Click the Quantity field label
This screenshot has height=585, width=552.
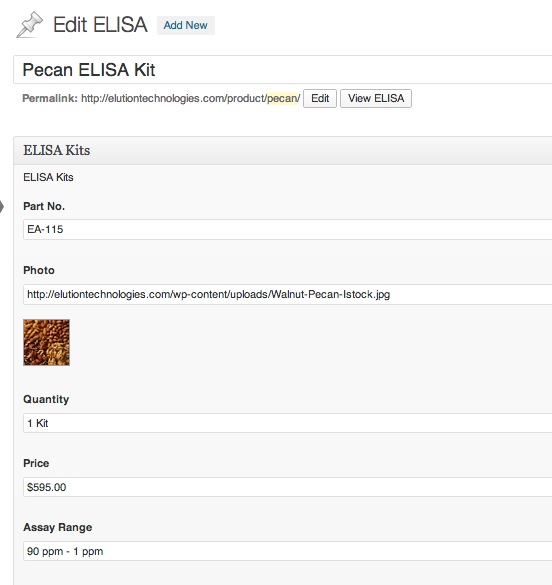[x=46, y=400]
